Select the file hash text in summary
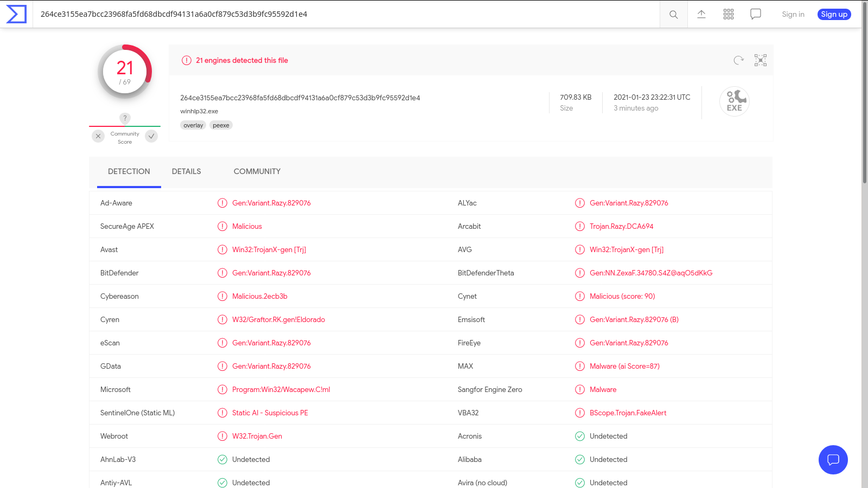This screenshot has height=488, width=868. [x=300, y=98]
